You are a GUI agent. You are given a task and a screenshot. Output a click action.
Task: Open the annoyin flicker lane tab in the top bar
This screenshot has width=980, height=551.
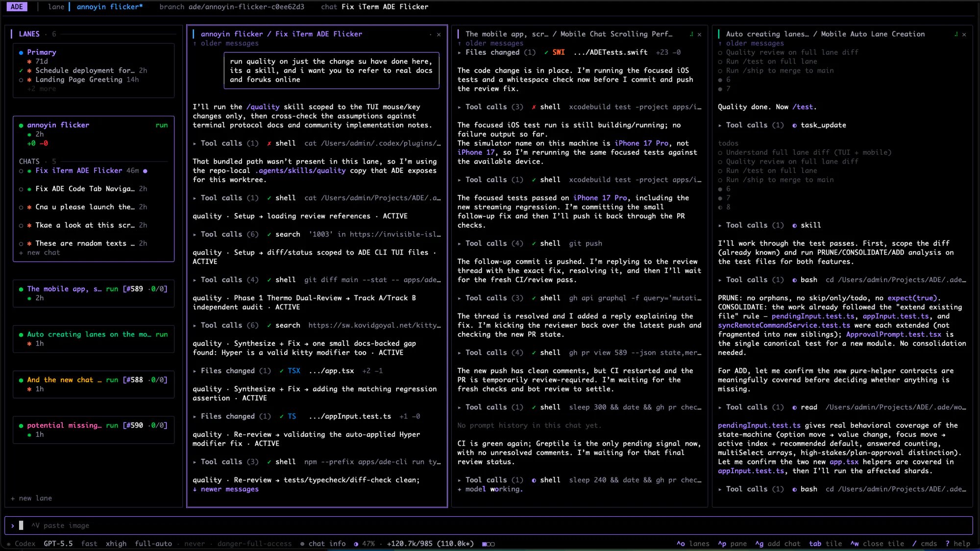point(110,7)
